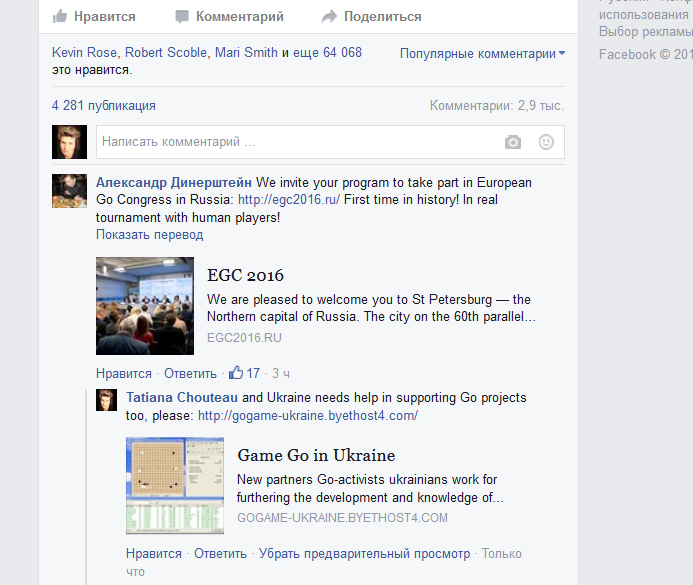Open the emoji smiley picker
Viewport: 693px width, 585px height.
546,142
